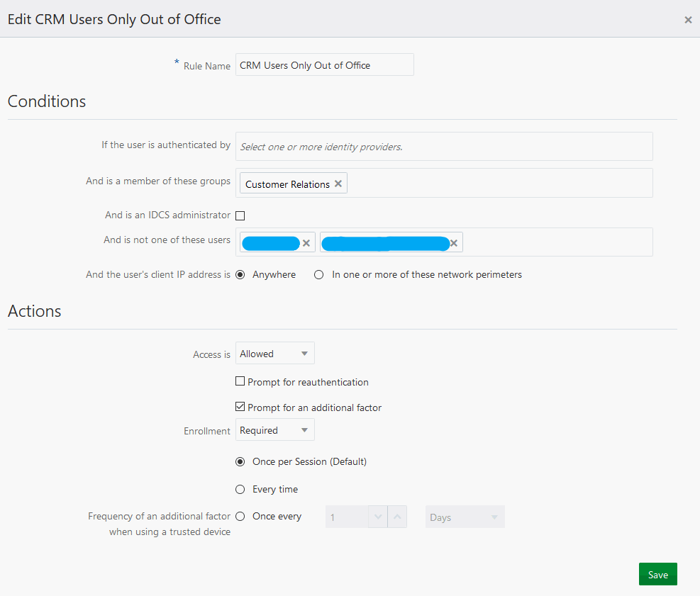Screen dimensions: 700x596
Task: Open the Enrollment Required dropdown
Action: pyautogui.click(x=274, y=430)
